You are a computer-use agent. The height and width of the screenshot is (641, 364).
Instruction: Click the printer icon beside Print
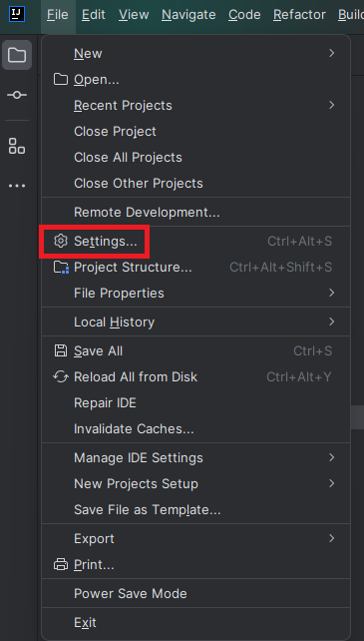[61, 565]
